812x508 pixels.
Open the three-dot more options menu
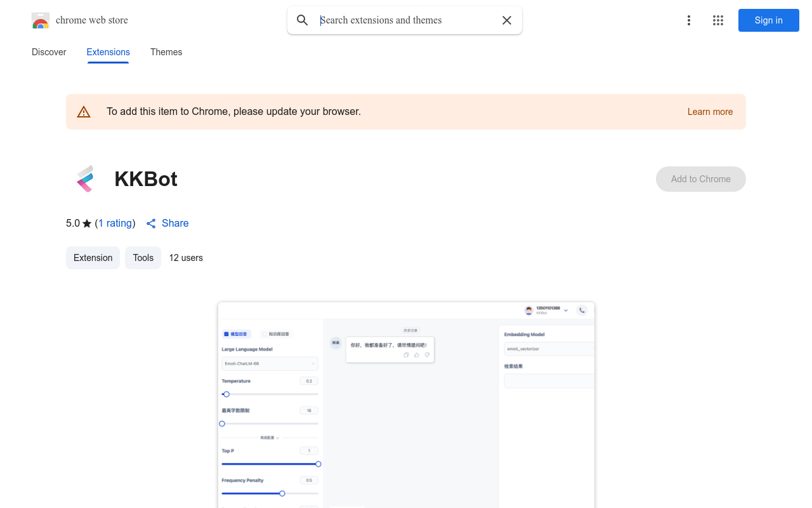[x=688, y=20]
